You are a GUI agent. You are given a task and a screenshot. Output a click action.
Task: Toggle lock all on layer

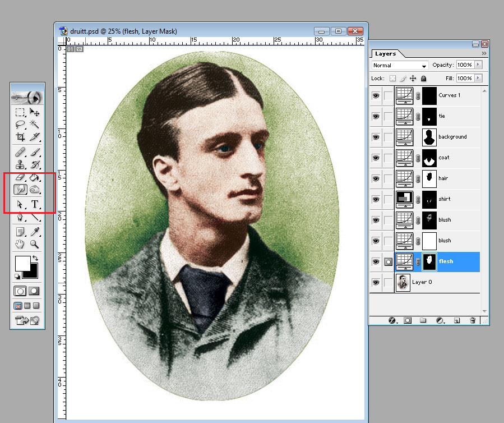point(423,79)
